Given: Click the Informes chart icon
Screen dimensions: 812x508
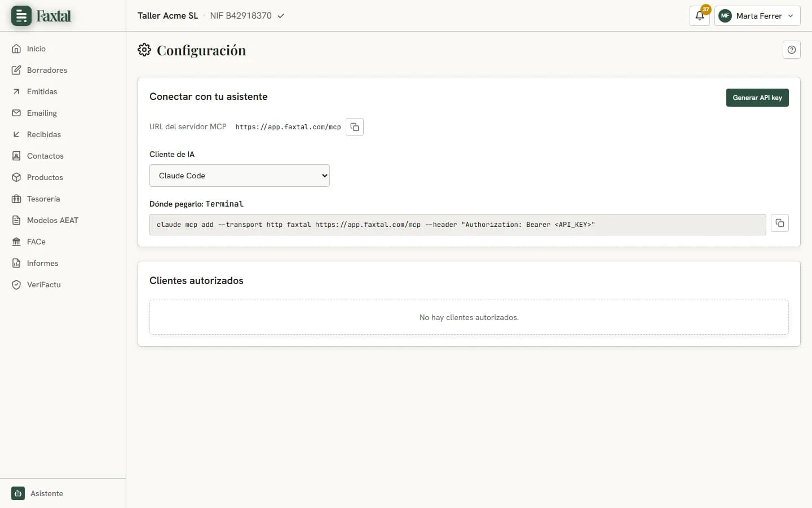Looking at the screenshot, I should tap(16, 263).
